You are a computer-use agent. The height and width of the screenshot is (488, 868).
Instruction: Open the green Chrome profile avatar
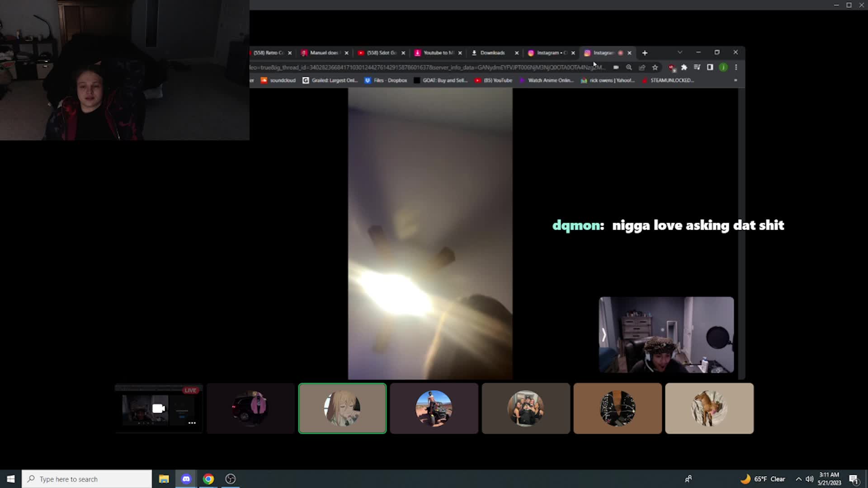pos(723,67)
